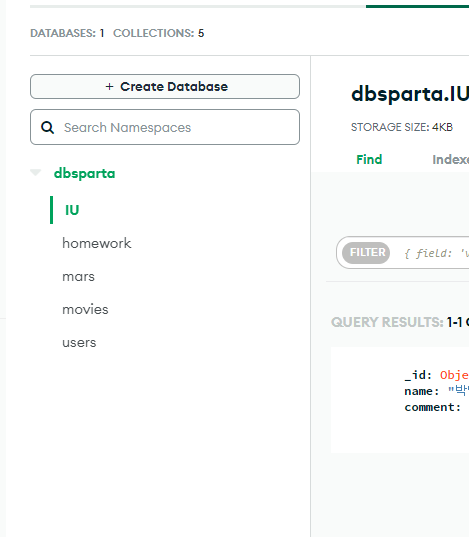Open the mars collection

point(78,277)
